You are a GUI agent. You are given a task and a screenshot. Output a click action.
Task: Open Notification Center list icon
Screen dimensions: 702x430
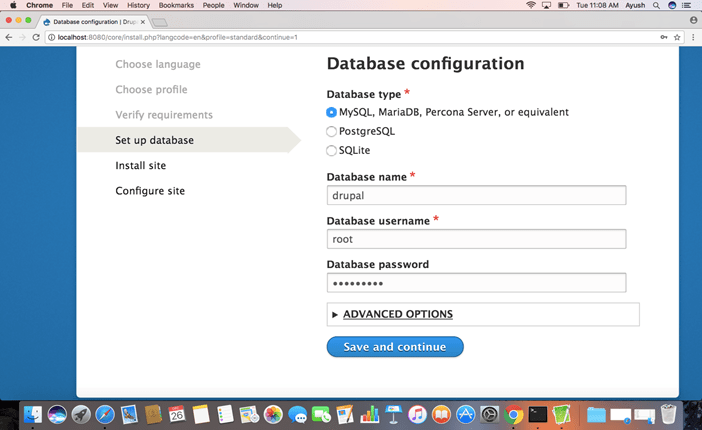tap(687, 5)
